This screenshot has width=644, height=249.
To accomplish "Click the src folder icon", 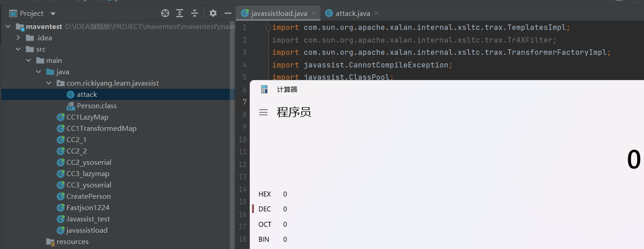I will click(x=29, y=49).
